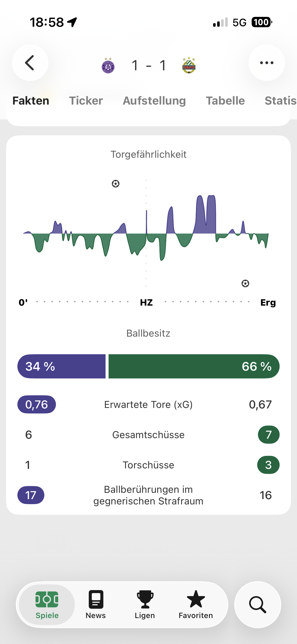The image size is (297, 644).
Task: Tap the HZ halftime label
Action: [146, 302]
